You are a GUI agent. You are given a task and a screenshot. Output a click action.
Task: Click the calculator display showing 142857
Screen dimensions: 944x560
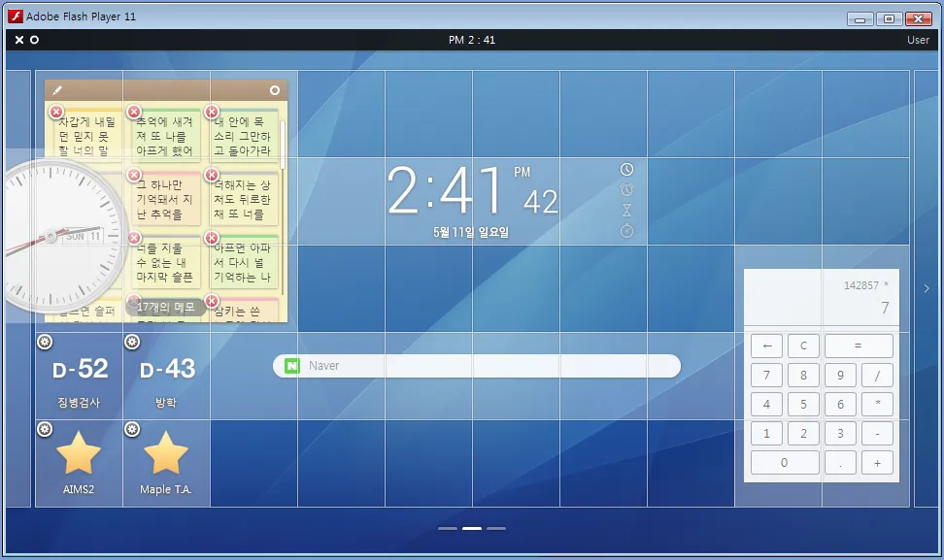pyautogui.click(x=822, y=297)
